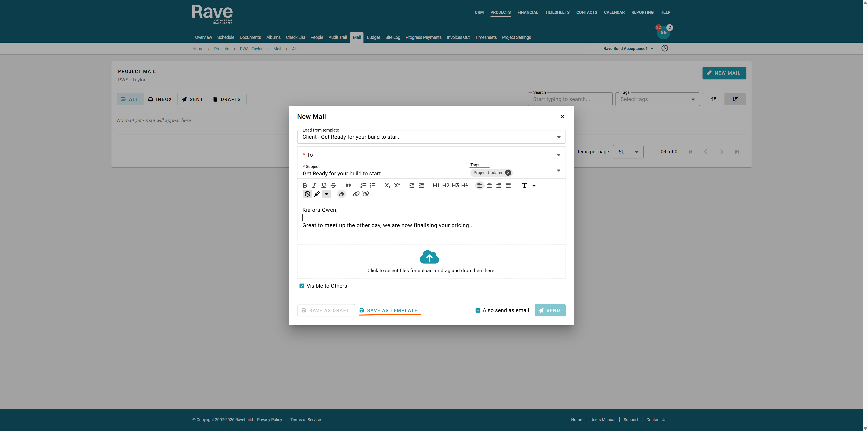868x431 pixels.
Task: Open the Load from template dropdown
Action: click(558, 137)
